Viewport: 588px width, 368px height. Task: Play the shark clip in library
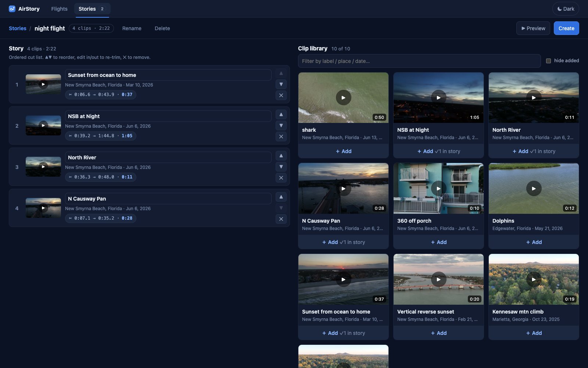point(343,98)
